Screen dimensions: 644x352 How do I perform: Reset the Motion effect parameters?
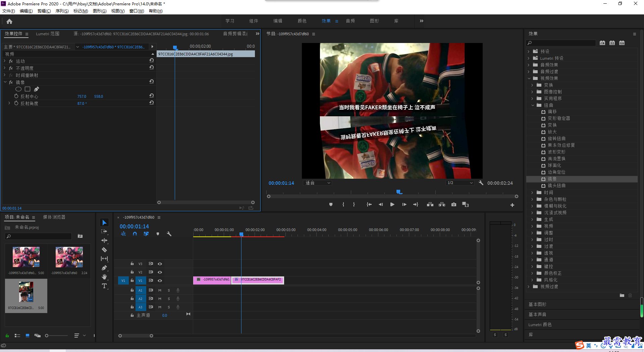[x=152, y=60]
